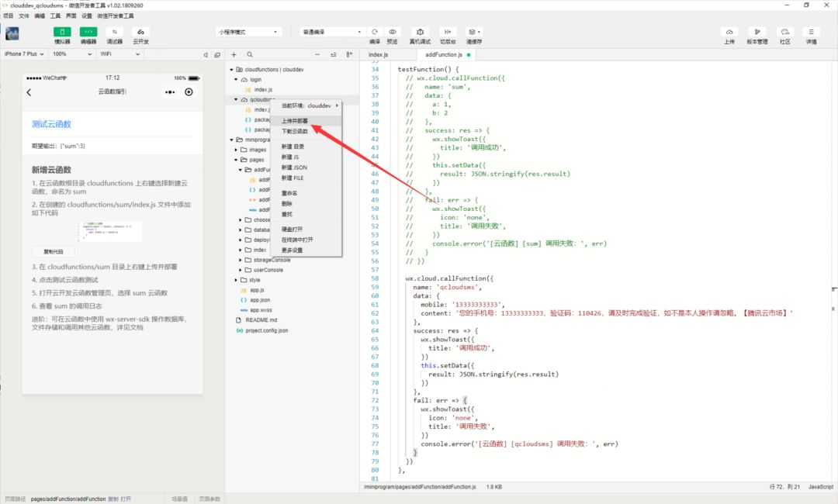838x504 pixels.
Task: Open the 小程序模式 mode dropdown
Action: [248, 32]
